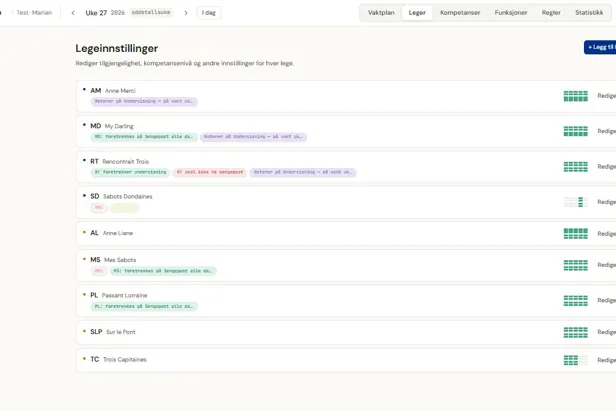Click the Legeinnstillinger page heading
The width and height of the screenshot is (616, 411).
tap(117, 48)
